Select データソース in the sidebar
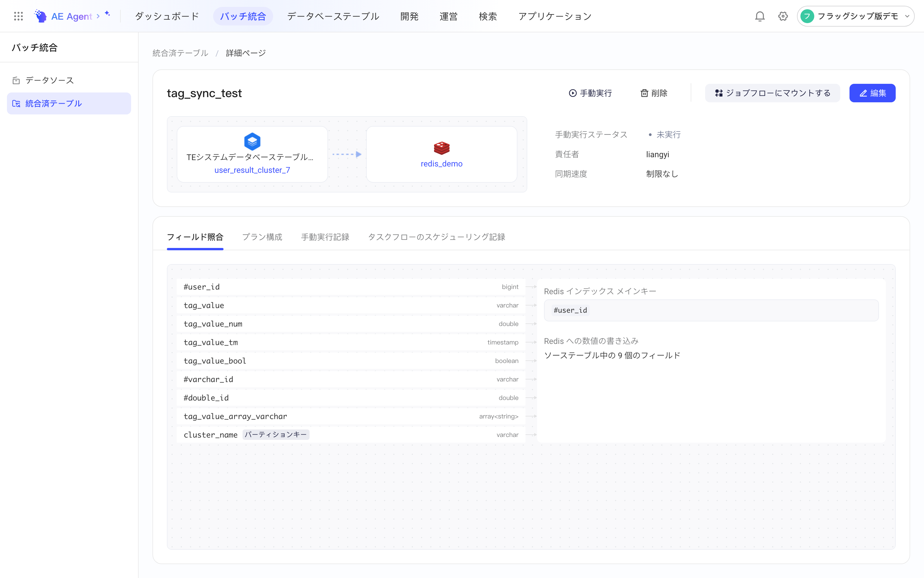 pos(69,80)
